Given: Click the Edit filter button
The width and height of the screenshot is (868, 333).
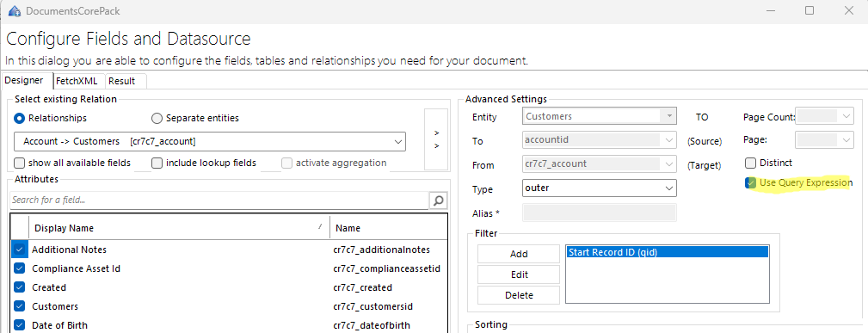Looking at the screenshot, I should [x=519, y=274].
